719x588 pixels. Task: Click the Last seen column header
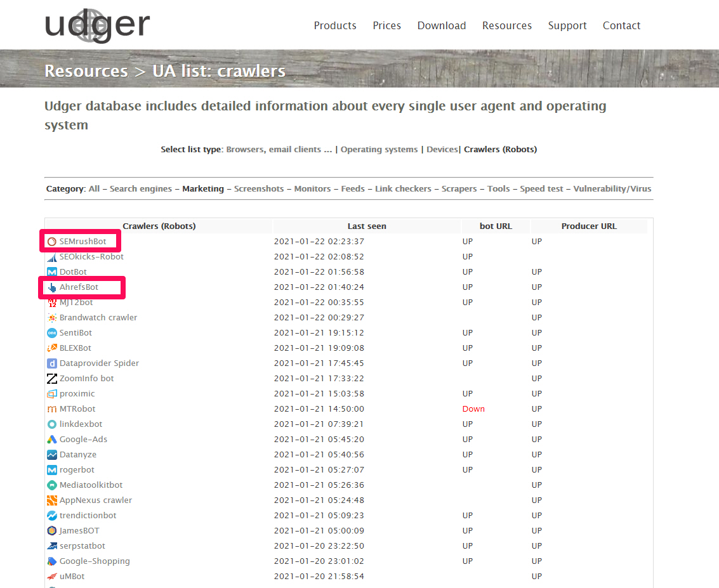coord(366,226)
